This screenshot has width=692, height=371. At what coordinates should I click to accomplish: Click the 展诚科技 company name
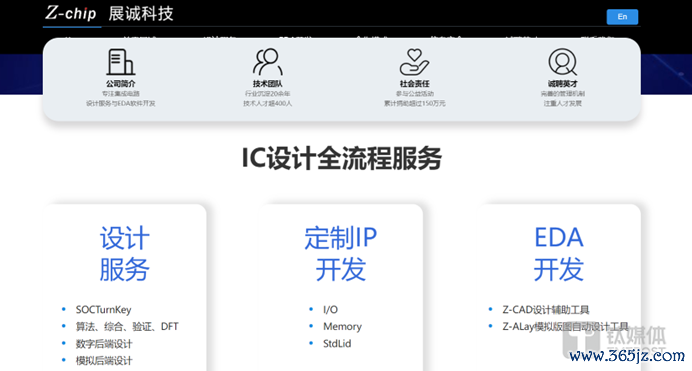tap(141, 14)
